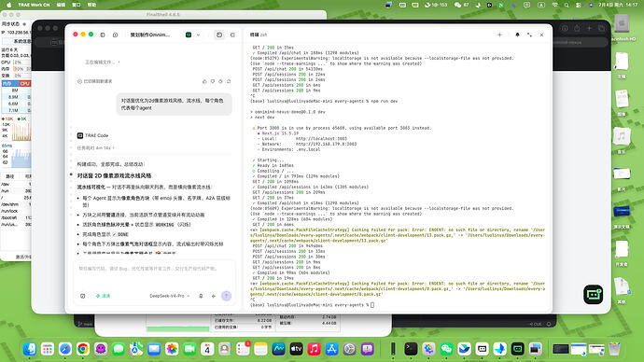Image resolution: width=644 pixels, height=362 pixels.
Task: Click the TRAE Code agent label
Action: click(x=92, y=135)
